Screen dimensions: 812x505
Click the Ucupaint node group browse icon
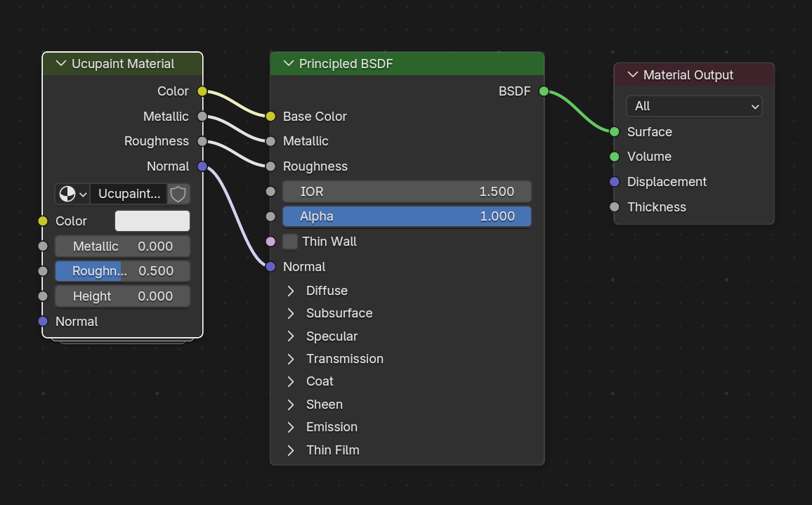click(72, 194)
